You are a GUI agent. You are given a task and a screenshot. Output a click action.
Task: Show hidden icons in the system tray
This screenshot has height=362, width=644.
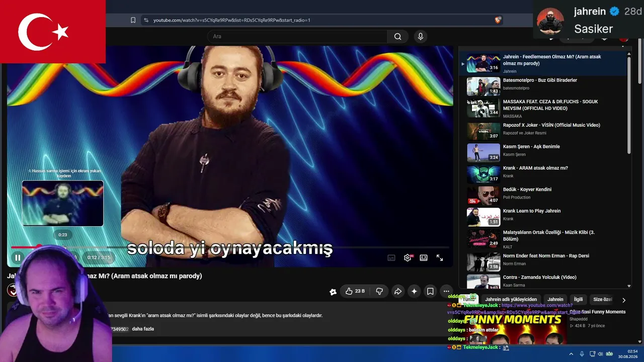tap(571, 353)
